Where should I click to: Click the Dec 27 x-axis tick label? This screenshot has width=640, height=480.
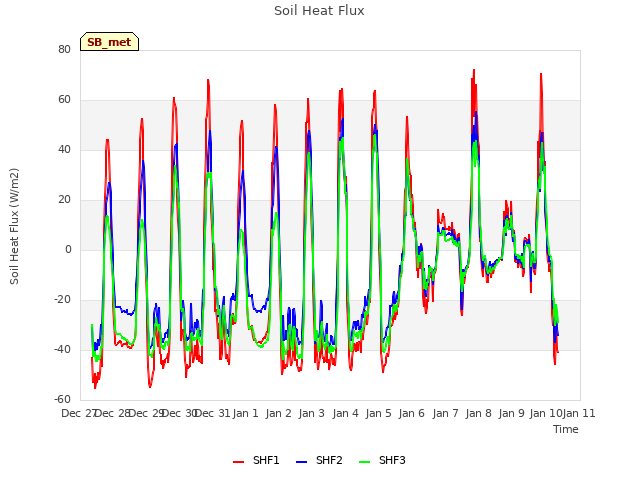point(79,413)
